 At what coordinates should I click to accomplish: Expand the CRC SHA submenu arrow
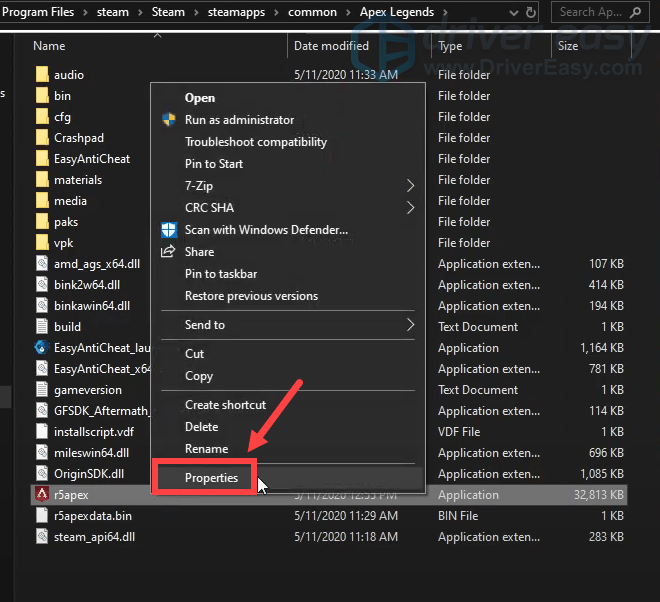(x=410, y=208)
